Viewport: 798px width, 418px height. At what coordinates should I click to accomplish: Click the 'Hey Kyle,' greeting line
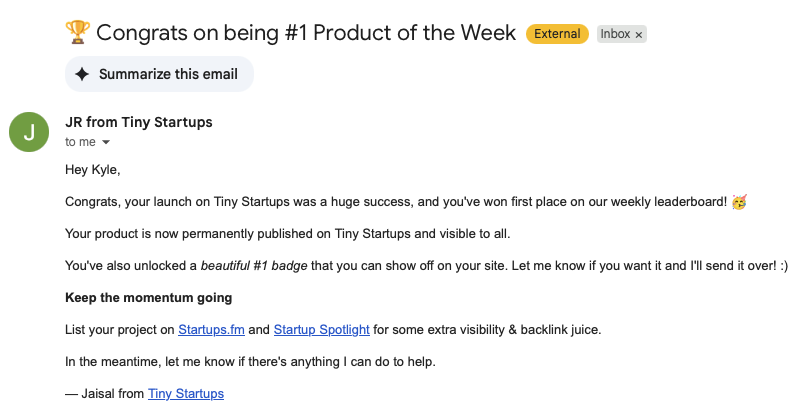point(93,170)
